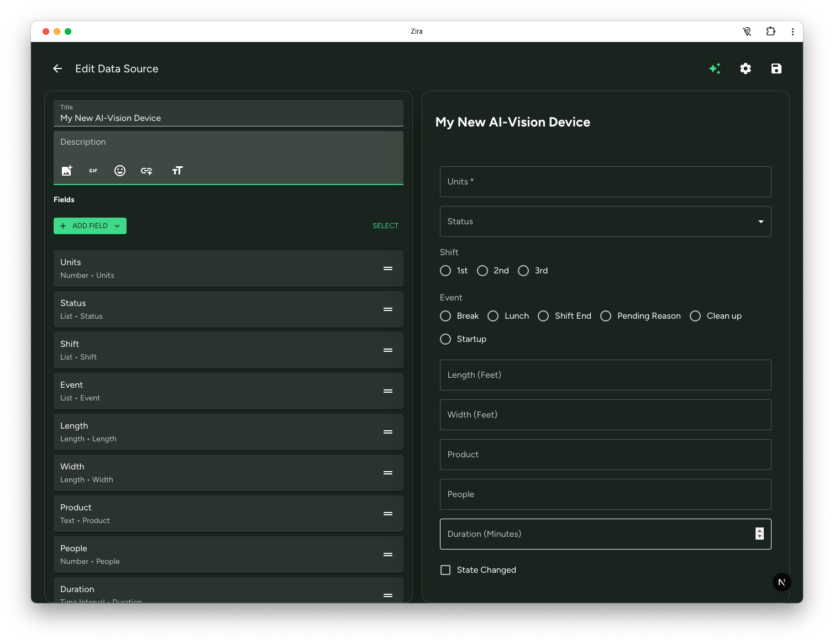Click the Length (Feet) input field
Viewport: 834px width, 644px height.
(606, 375)
